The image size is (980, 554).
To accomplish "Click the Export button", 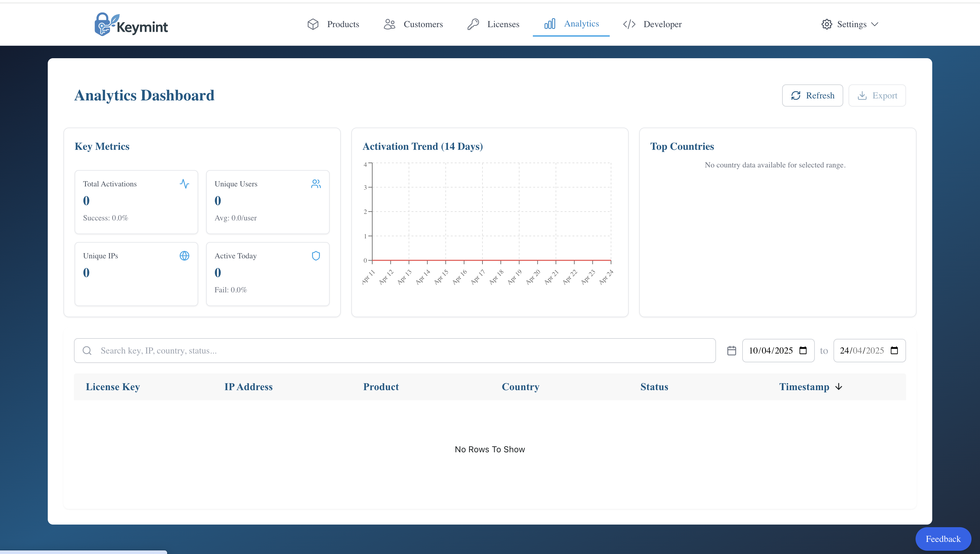I will pyautogui.click(x=877, y=95).
